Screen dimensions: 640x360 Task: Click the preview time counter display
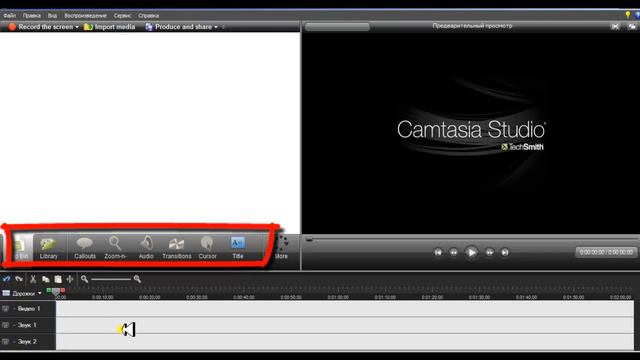pos(606,253)
